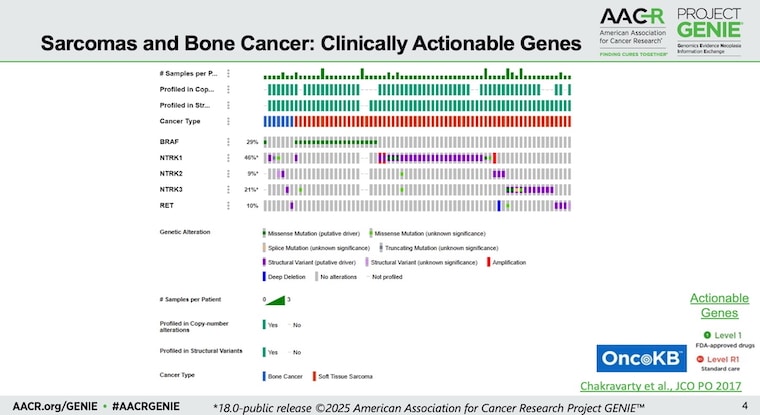The width and height of the screenshot is (760, 415).
Task: Open the NTRK1 track three-dot menu
Action: 229,158
